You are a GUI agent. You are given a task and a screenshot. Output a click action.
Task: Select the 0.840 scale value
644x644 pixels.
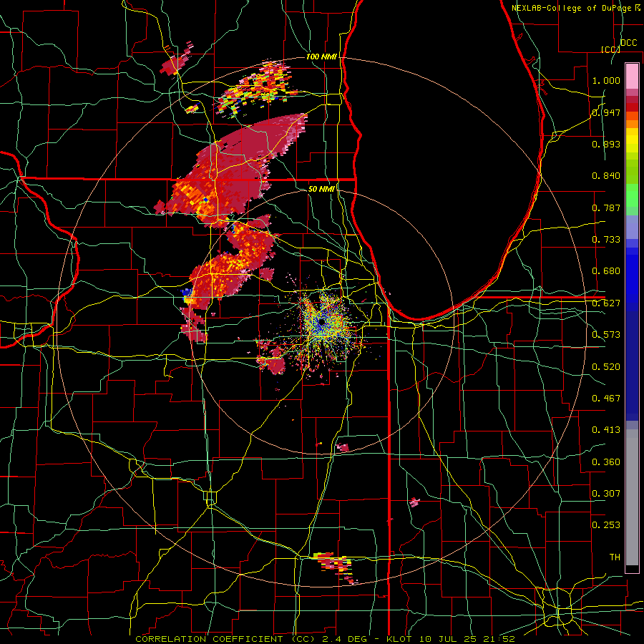(606, 175)
